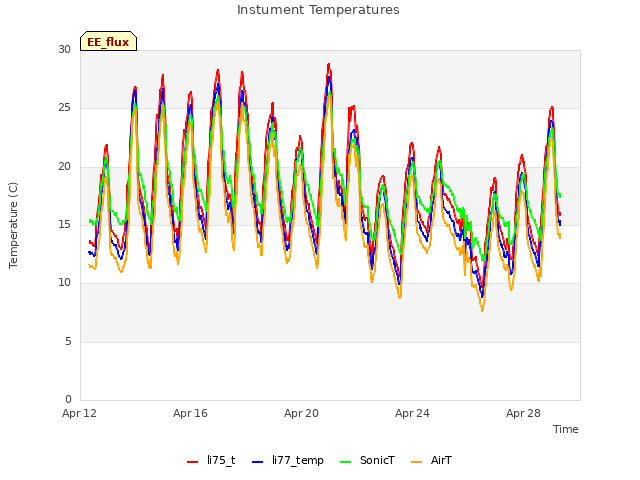
Task: Click the Apr 20 x-axis tick label
Action: [x=301, y=413]
